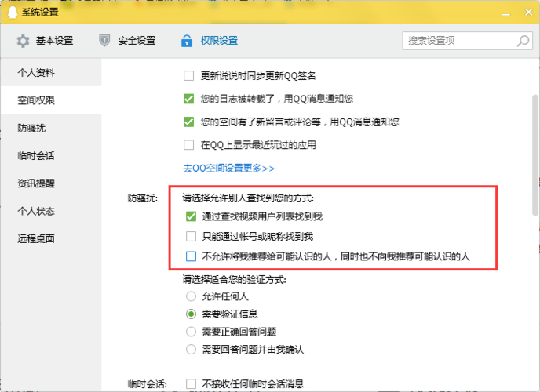Screen dimensions: 540x392
Task: Click the QQ penguin icon in title bar
Action: click(13, 12)
